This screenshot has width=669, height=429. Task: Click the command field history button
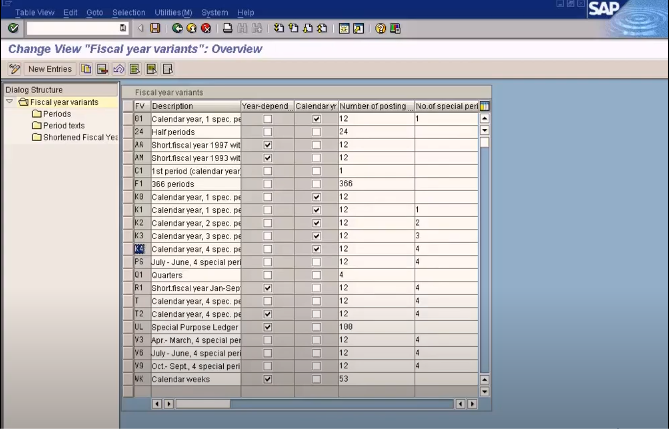[x=123, y=28]
